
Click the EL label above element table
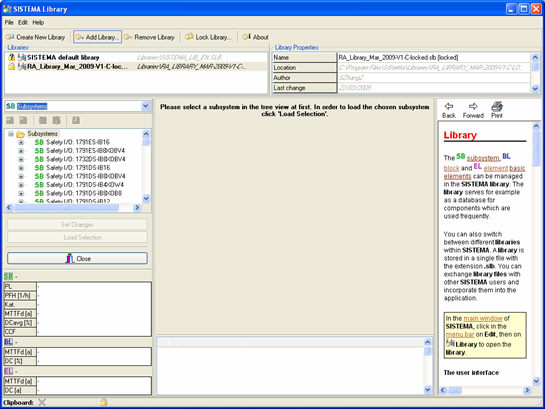point(8,371)
